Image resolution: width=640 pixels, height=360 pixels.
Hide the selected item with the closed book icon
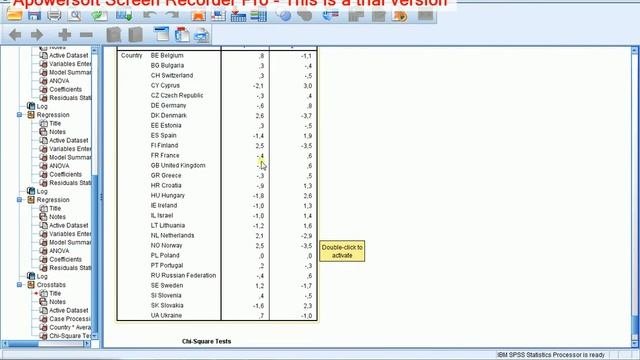136,35
